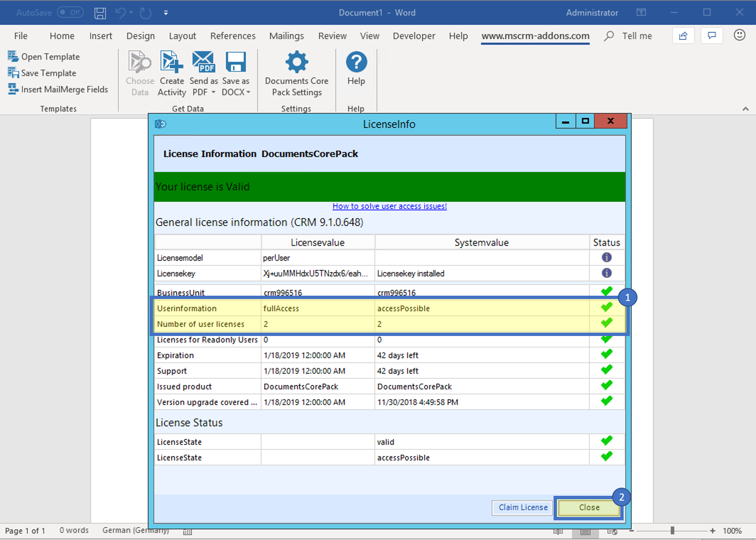Viewport: 756px width, 540px height.
Task: Expand the Save as DOCX dropdown arrow
Action: coord(248,92)
